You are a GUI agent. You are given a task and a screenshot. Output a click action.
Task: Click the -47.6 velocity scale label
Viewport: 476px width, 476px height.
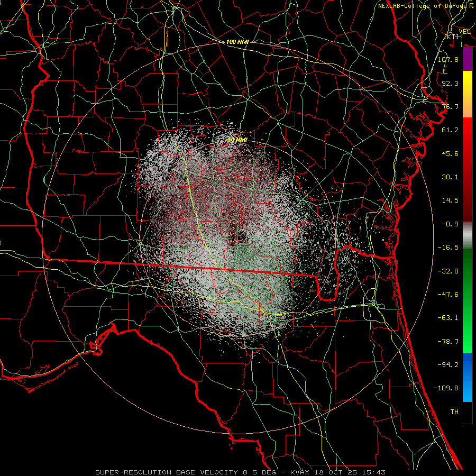(x=448, y=294)
